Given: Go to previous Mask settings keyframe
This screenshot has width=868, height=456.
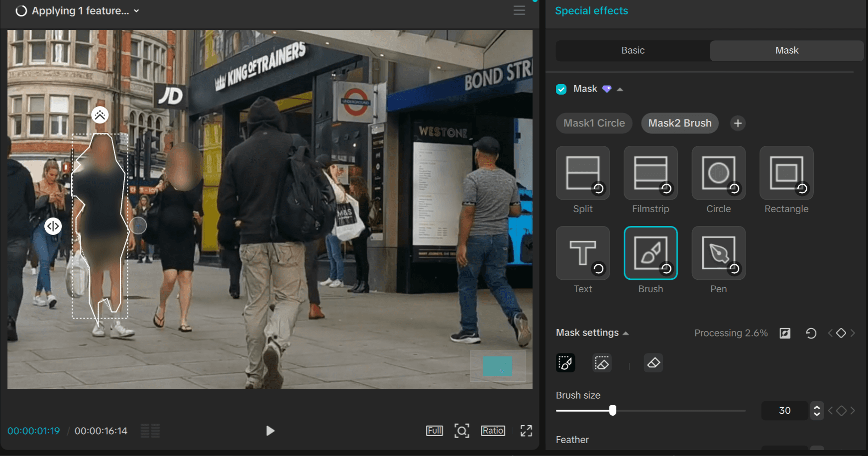Looking at the screenshot, I should pos(830,333).
